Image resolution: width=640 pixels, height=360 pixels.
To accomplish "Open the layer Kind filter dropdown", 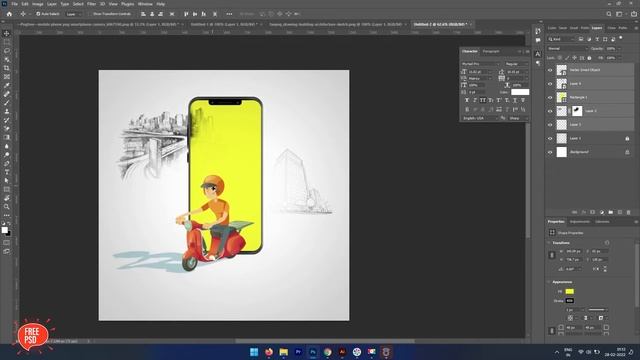I will [560, 39].
